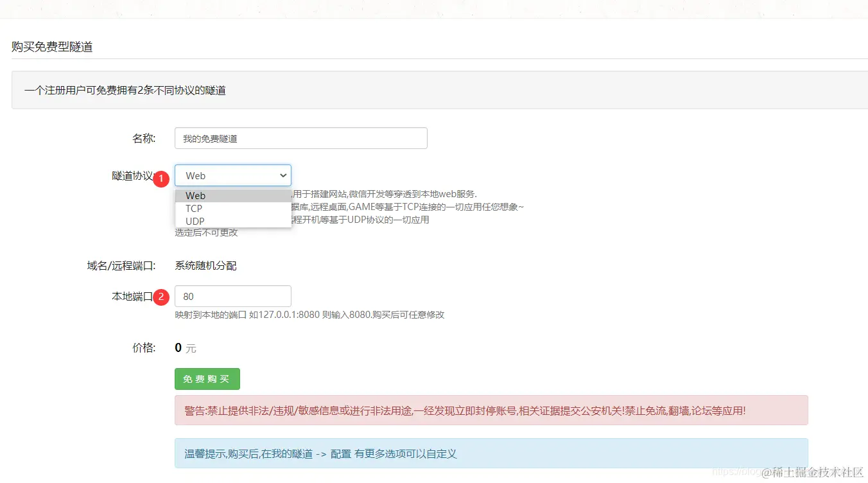Click the 本地端口 local port input field
Image resolution: width=868 pixels, height=483 pixels.
coord(233,296)
